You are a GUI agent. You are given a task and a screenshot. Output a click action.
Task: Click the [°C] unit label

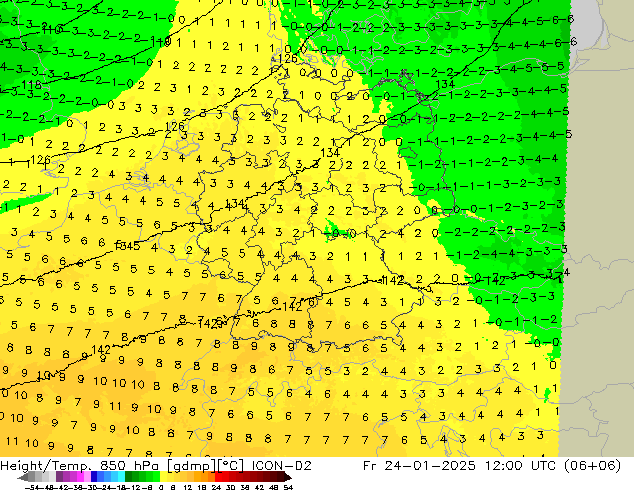[x=231, y=466]
